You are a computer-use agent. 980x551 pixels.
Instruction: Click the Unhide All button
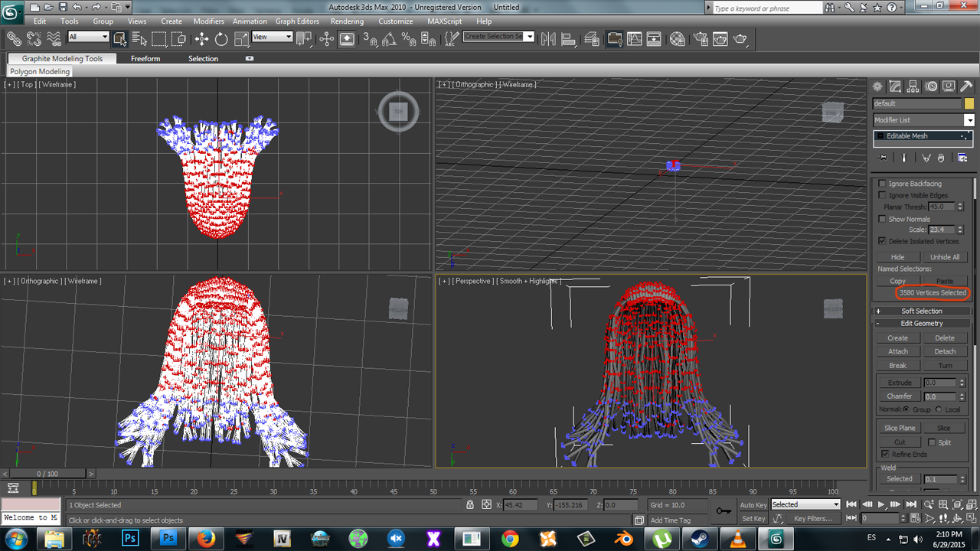pos(945,257)
